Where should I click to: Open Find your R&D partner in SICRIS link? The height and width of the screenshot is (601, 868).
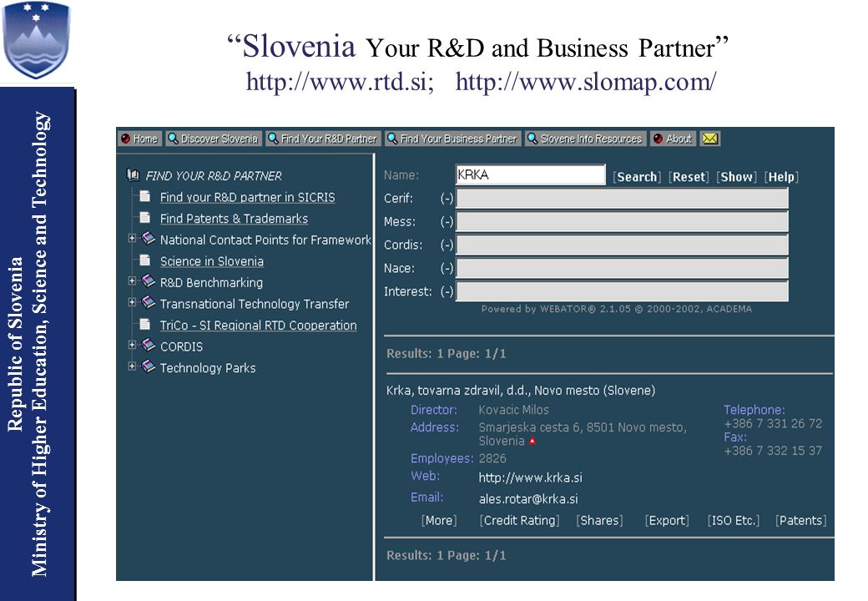[x=247, y=197]
